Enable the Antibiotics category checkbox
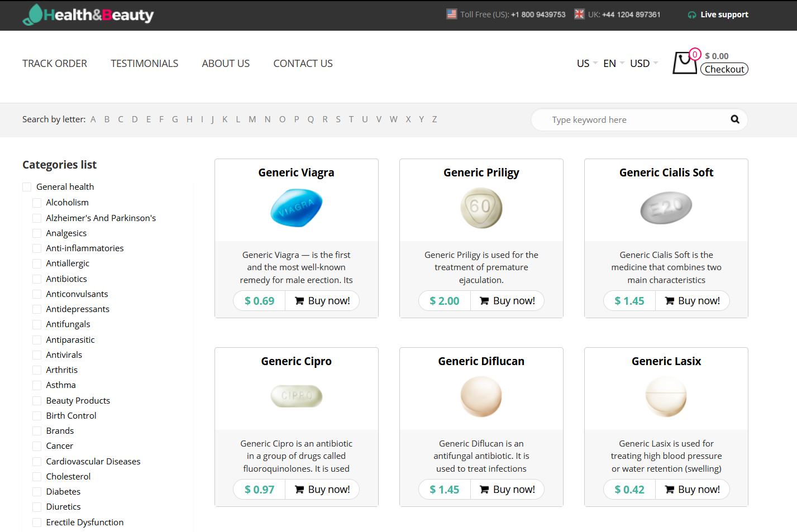This screenshot has height=532, width=797. tap(37, 279)
